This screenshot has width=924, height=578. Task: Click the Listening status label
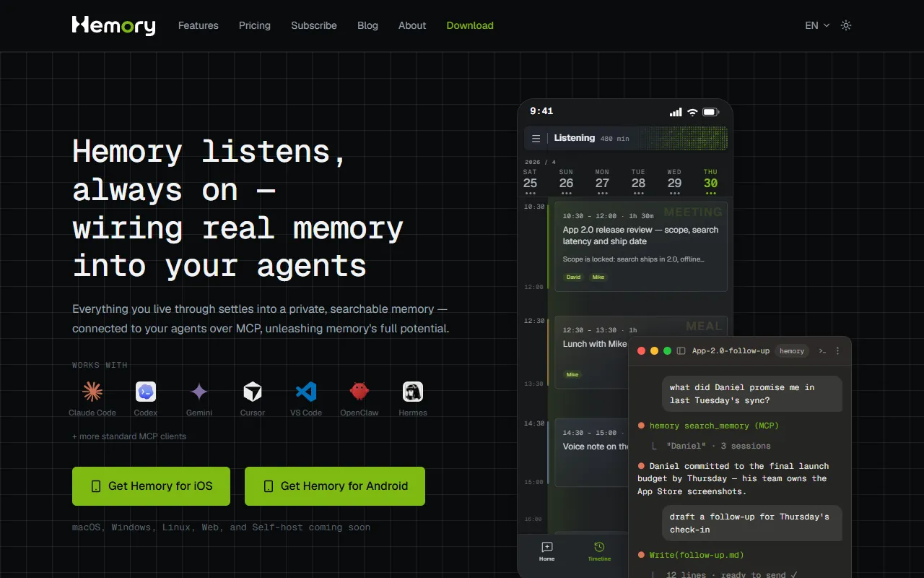575,138
